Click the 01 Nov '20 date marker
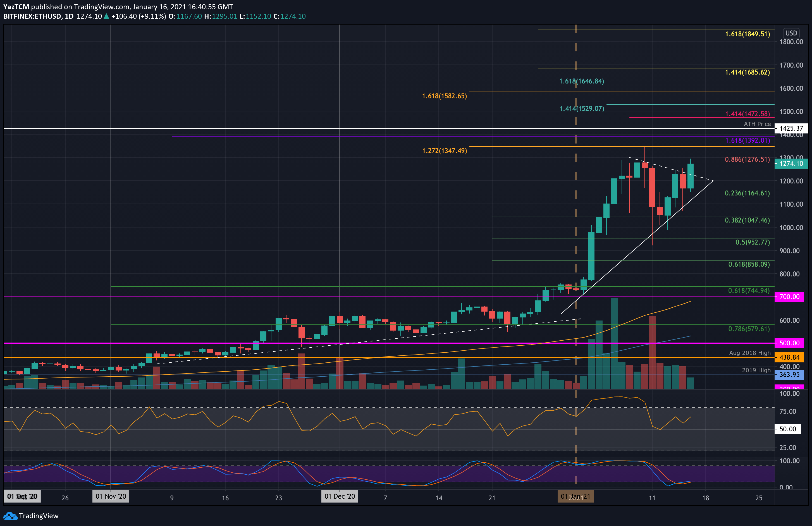The height and width of the screenshot is (526, 812). [x=111, y=496]
